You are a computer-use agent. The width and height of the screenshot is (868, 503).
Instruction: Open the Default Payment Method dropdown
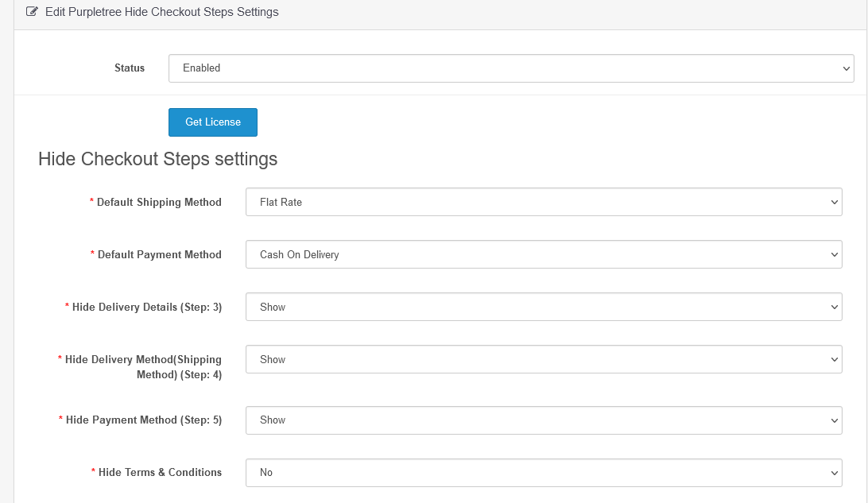544,254
